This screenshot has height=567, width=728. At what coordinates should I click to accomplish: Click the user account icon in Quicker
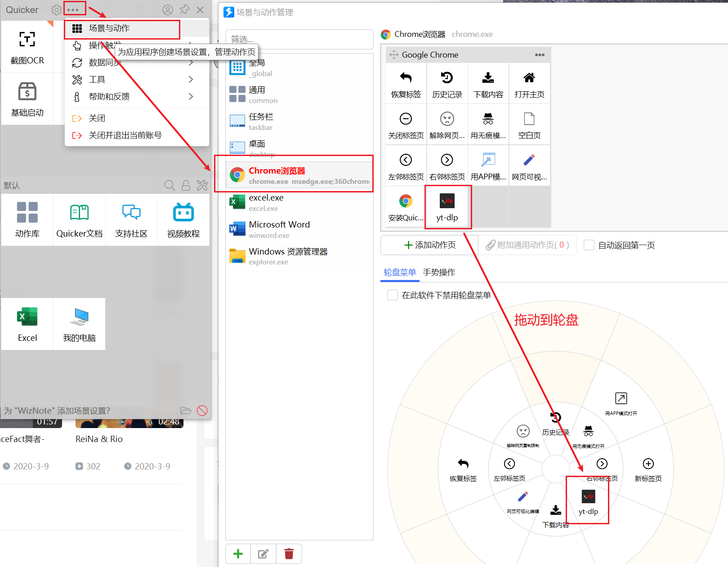click(x=168, y=9)
